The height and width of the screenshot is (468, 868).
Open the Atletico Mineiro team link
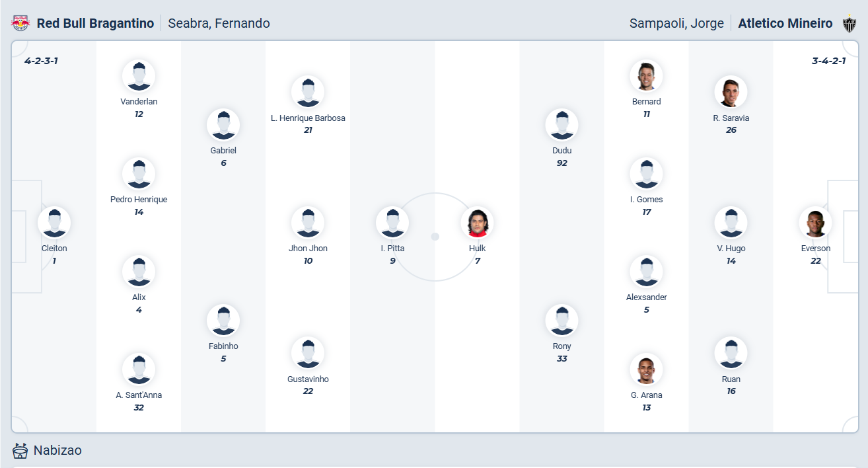785,23
